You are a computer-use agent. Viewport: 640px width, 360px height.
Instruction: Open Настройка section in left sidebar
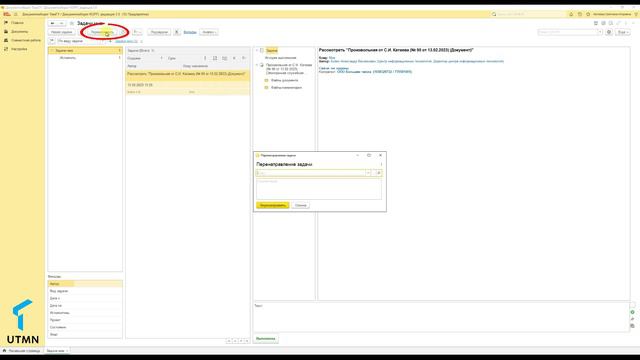(x=19, y=49)
